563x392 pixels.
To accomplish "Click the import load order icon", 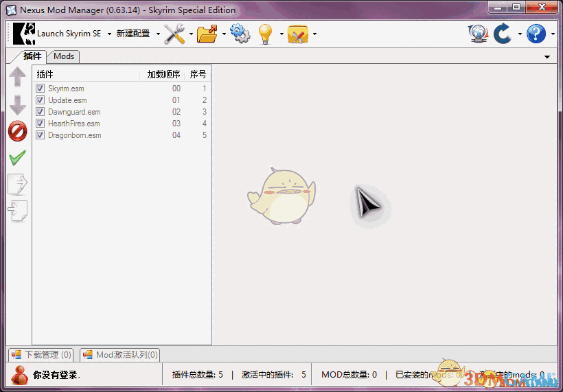I will point(17,211).
